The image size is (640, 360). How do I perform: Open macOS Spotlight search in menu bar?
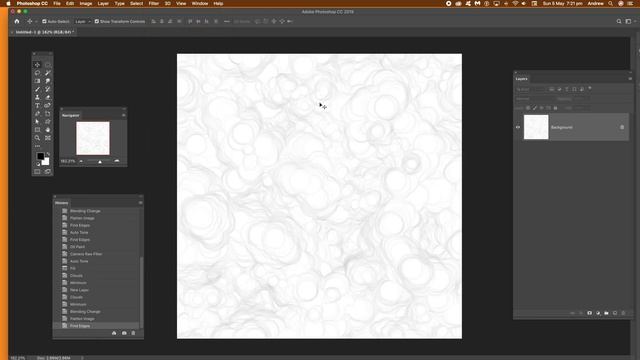(611, 3)
